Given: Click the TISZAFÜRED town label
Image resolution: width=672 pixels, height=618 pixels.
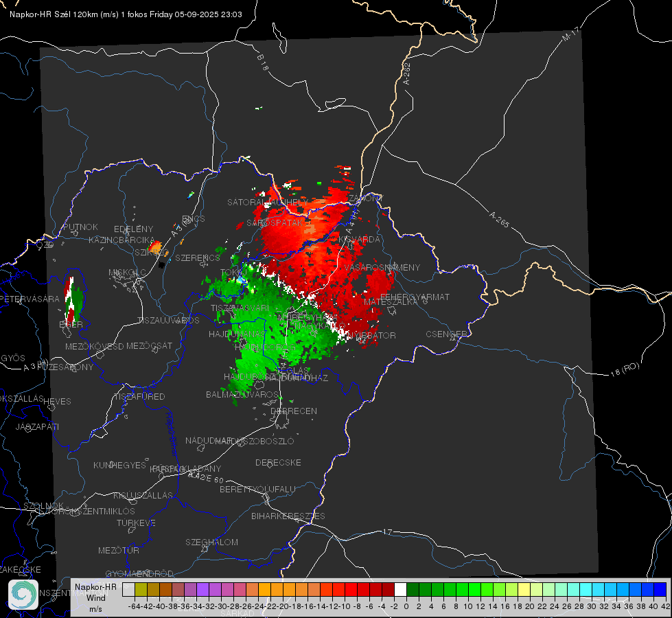Looking at the screenshot, I should pos(139,397).
